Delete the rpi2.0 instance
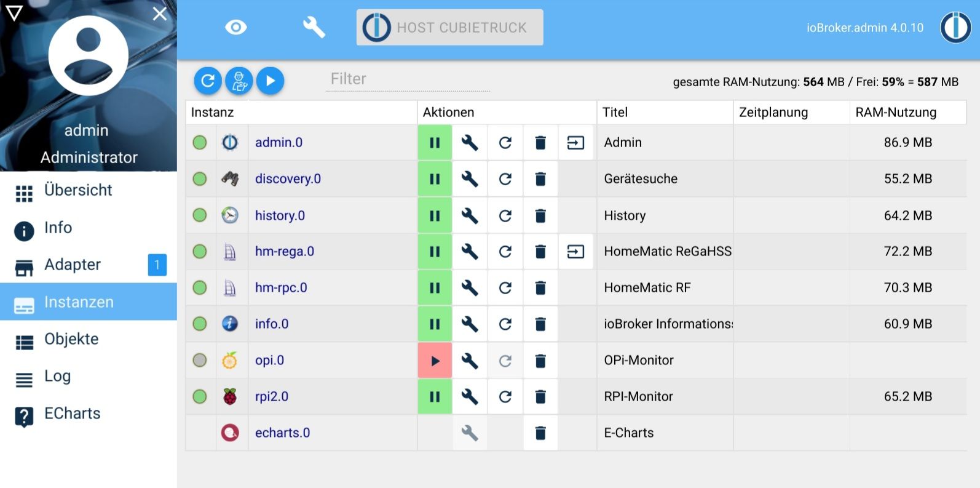This screenshot has height=488, width=980. click(x=540, y=397)
